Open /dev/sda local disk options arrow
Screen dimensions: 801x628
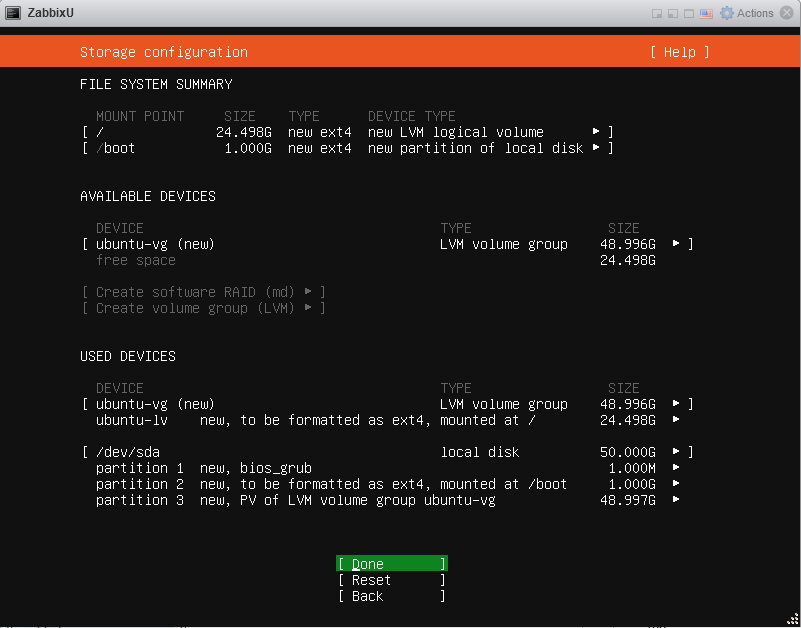point(676,452)
